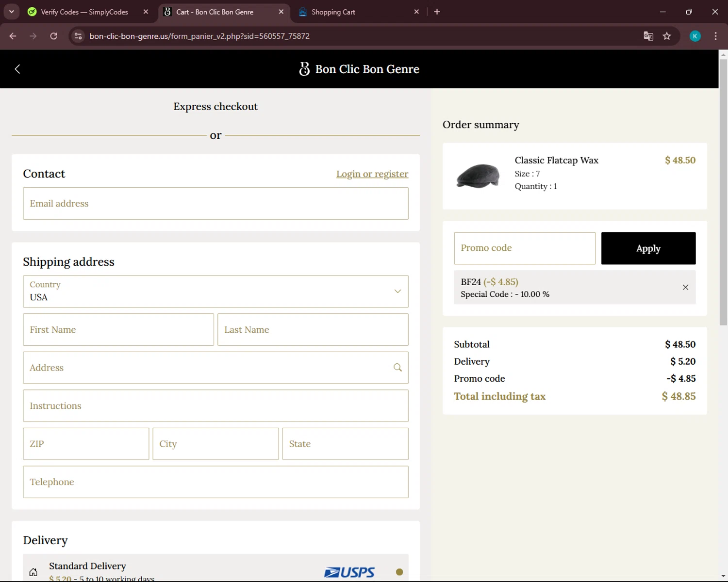View site information icon in address bar

click(x=78, y=36)
